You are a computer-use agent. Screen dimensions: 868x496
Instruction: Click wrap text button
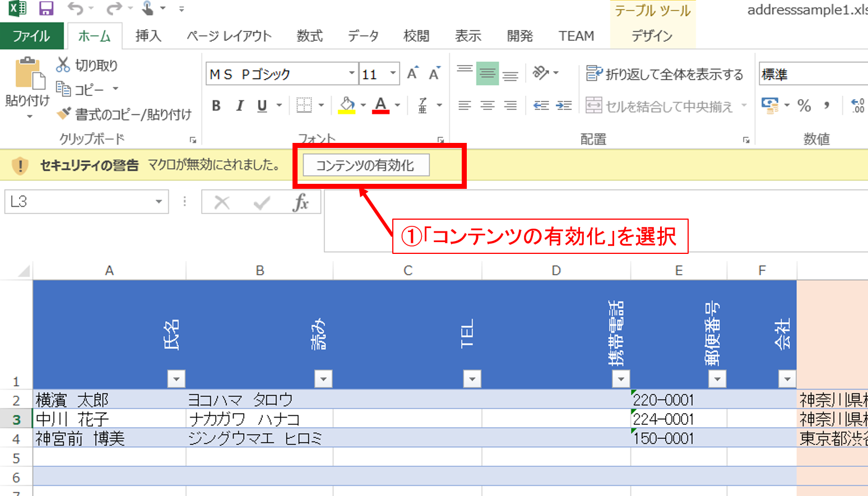point(665,73)
